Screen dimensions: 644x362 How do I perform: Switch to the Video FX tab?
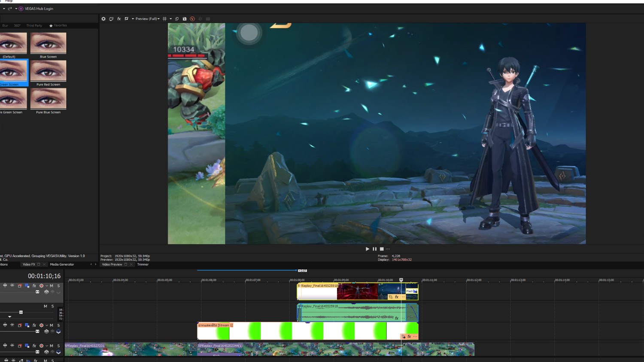[x=29, y=265]
